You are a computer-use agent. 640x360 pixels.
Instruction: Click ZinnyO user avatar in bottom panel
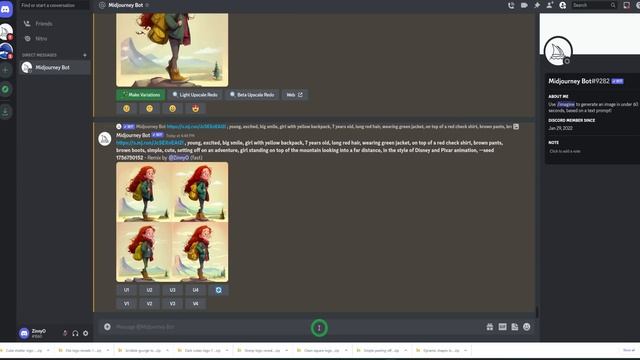(24, 333)
